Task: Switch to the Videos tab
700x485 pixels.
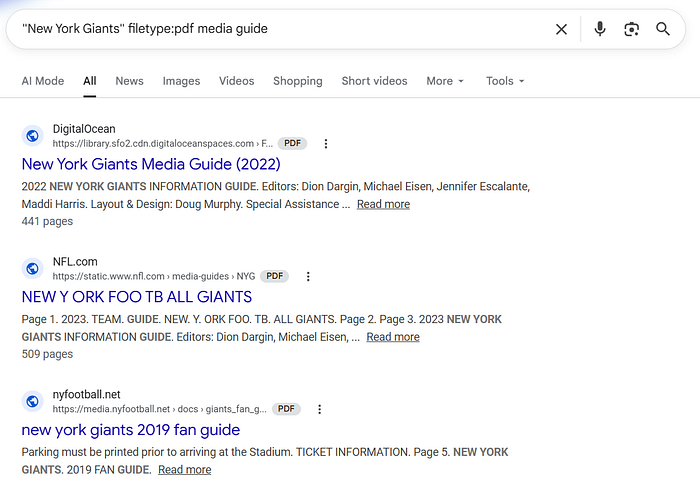Action: tap(237, 81)
